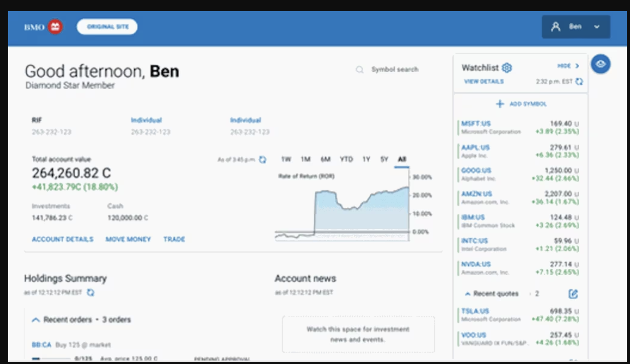
Task: Open Account Details
Action: click(63, 239)
